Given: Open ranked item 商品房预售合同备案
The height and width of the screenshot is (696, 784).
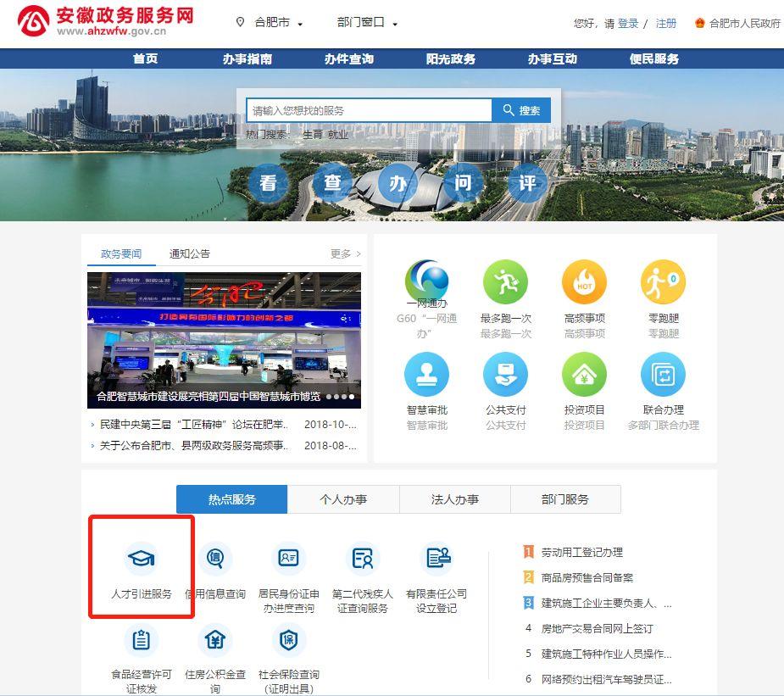Looking at the screenshot, I should 587,578.
